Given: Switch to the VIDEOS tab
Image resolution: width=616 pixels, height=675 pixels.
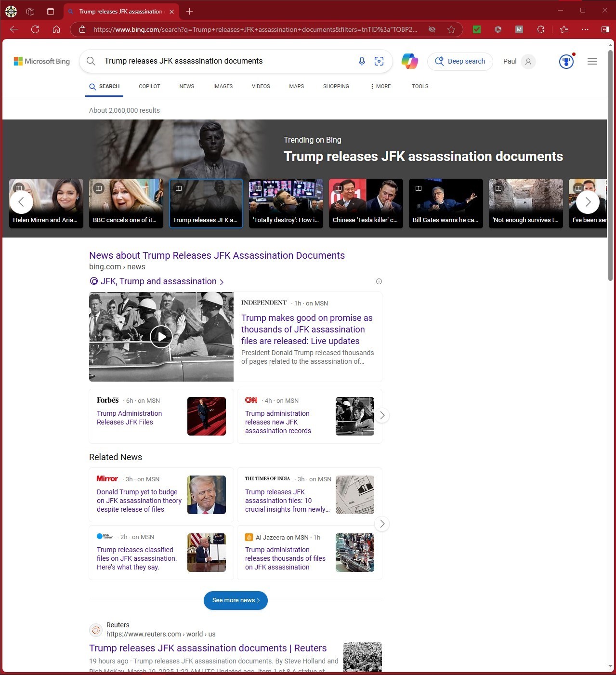Looking at the screenshot, I should tap(261, 86).
